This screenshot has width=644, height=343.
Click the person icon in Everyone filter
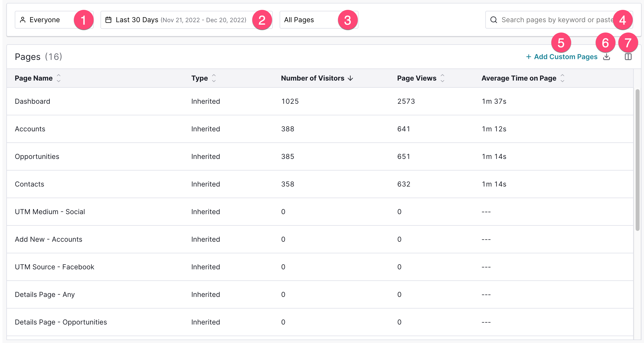22,20
